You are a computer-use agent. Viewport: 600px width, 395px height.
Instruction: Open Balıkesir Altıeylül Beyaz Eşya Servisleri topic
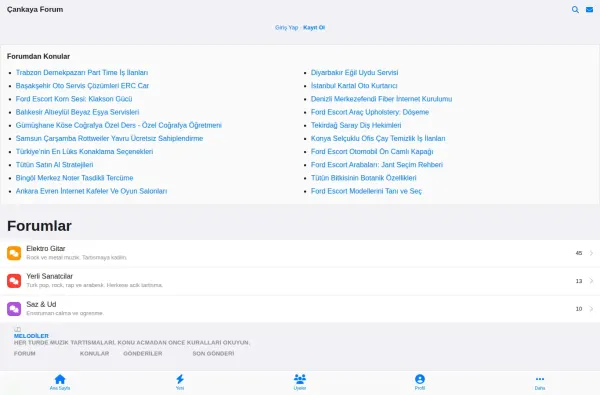77,112
